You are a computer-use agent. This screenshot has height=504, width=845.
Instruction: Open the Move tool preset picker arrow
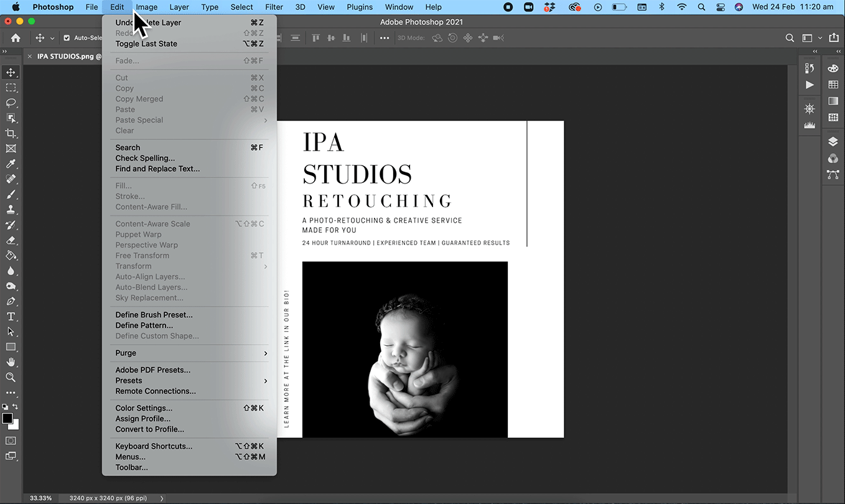pyautogui.click(x=52, y=38)
